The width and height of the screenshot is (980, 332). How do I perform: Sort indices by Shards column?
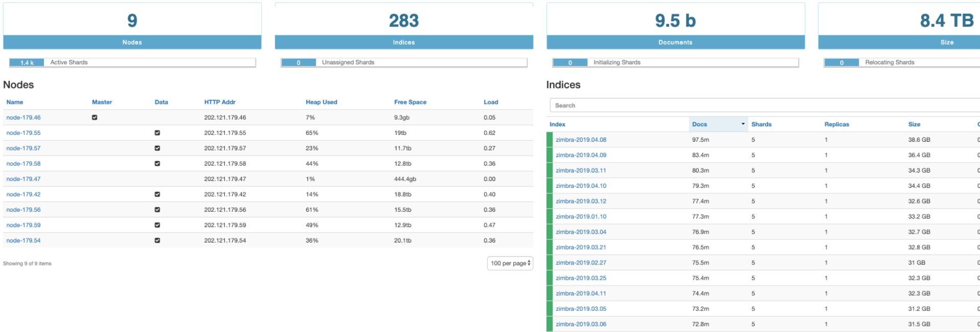pos(761,124)
